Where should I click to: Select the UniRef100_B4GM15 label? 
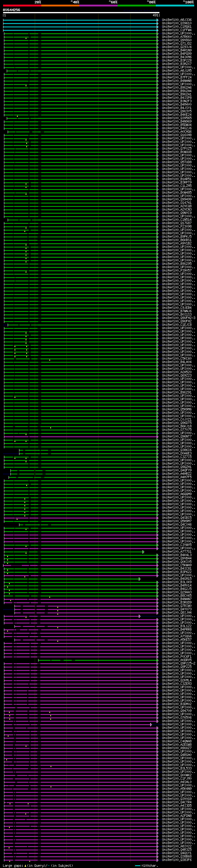(177, 579)
